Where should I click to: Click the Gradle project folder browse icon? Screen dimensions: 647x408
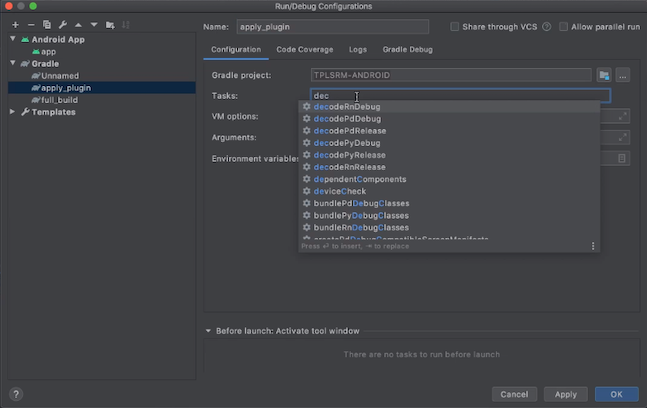(604, 75)
